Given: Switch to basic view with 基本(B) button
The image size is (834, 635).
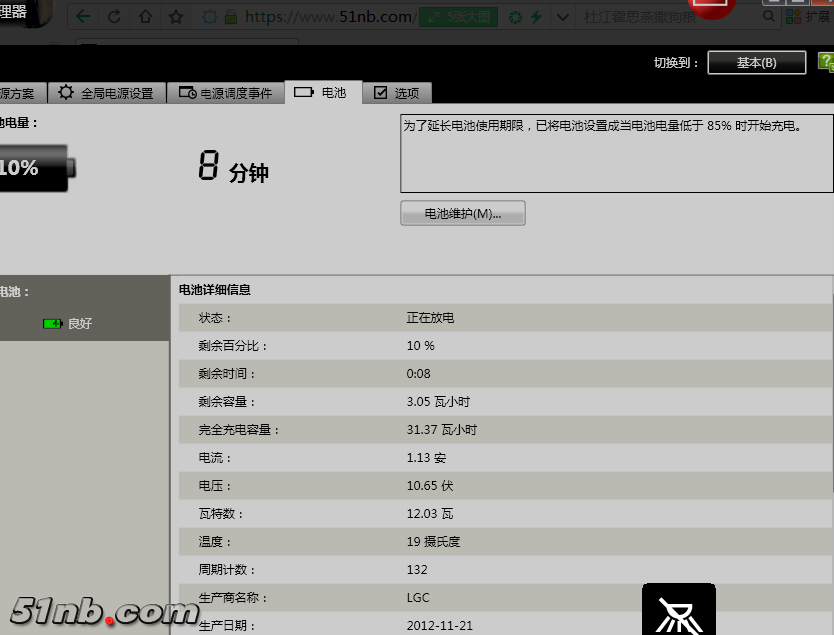Looking at the screenshot, I should click(756, 62).
